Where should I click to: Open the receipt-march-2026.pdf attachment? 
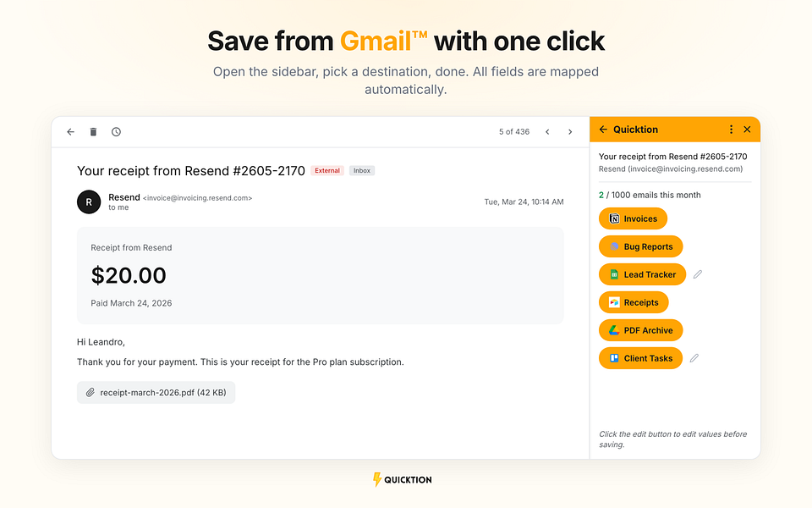coord(156,392)
